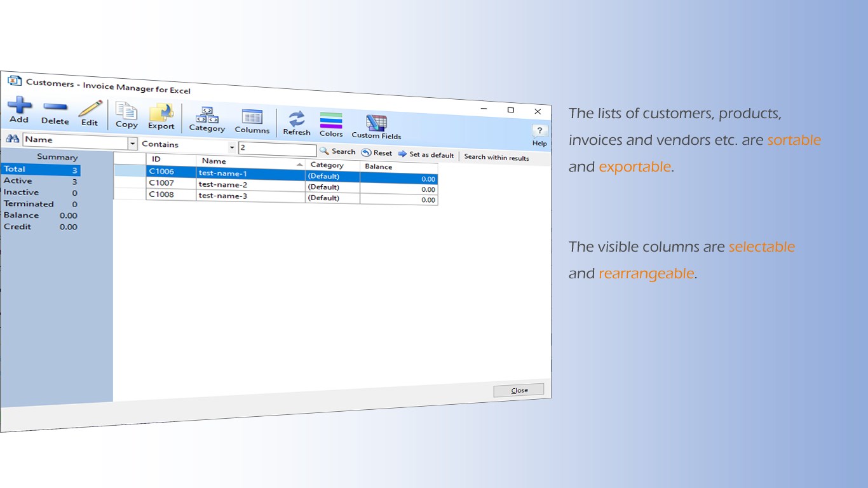Select the Total summary row
The image size is (868, 488).
coord(41,170)
